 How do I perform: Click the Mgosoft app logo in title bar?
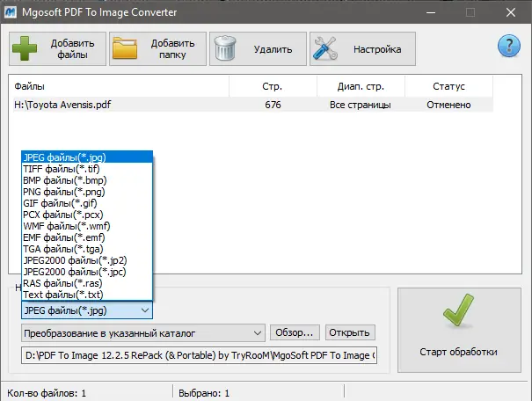pyautogui.click(x=11, y=12)
